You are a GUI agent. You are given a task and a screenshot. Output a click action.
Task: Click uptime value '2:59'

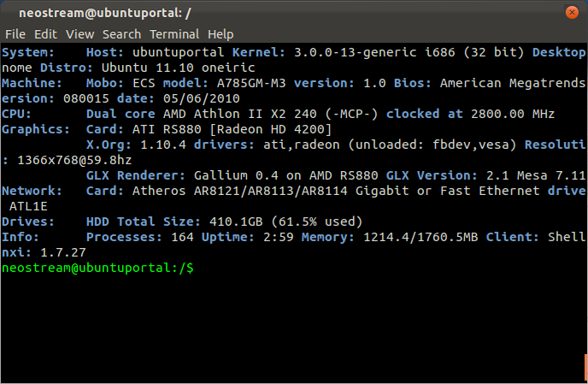coord(278,237)
